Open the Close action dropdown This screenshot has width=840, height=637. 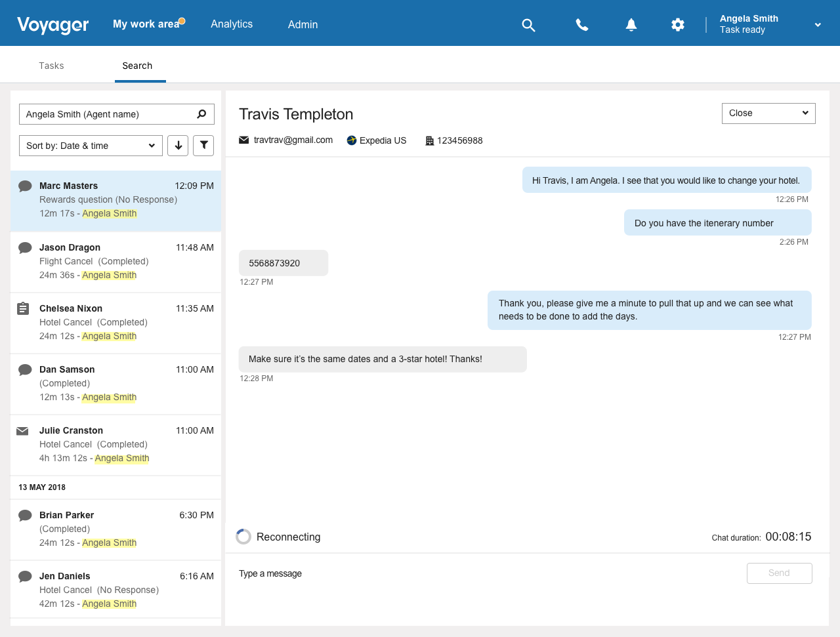click(x=768, y=113)
